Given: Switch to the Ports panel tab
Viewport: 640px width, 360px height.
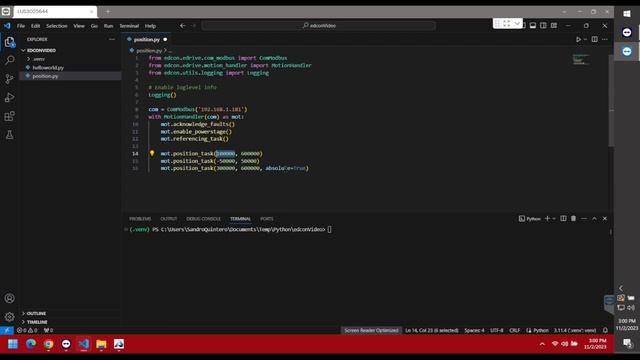Looking at the screenshot, I should [x=267, y=219].
